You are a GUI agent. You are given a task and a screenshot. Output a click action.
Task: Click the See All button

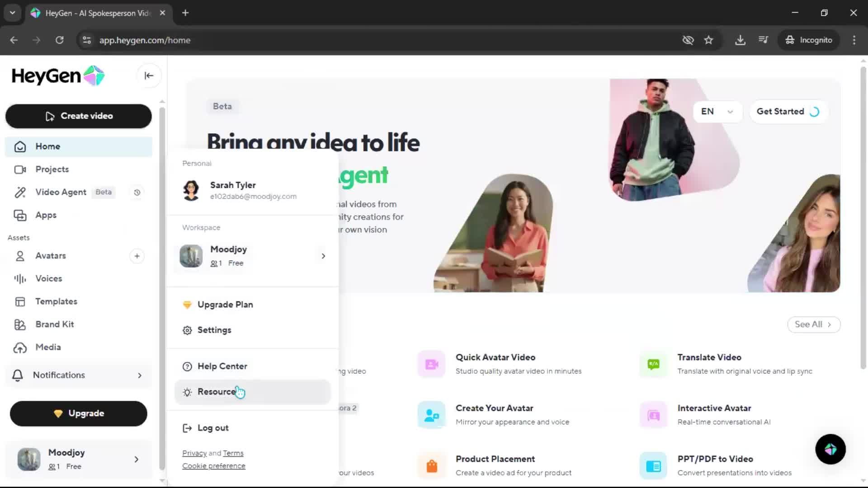(813, 324)
